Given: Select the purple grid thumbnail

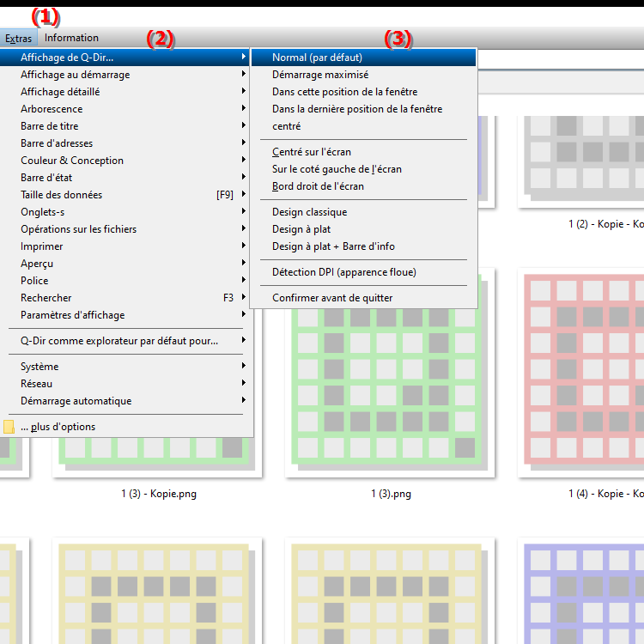Looking at the screenshot, I should [580, 591].
